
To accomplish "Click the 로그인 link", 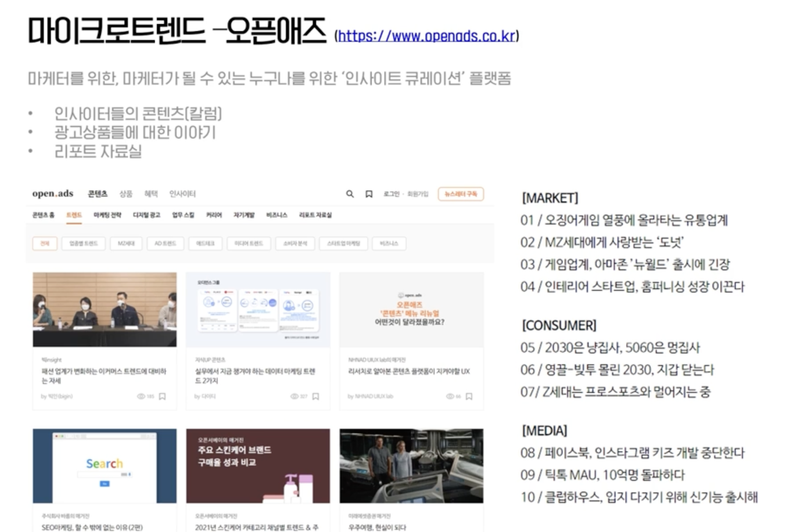I will [x=391, y=194].
